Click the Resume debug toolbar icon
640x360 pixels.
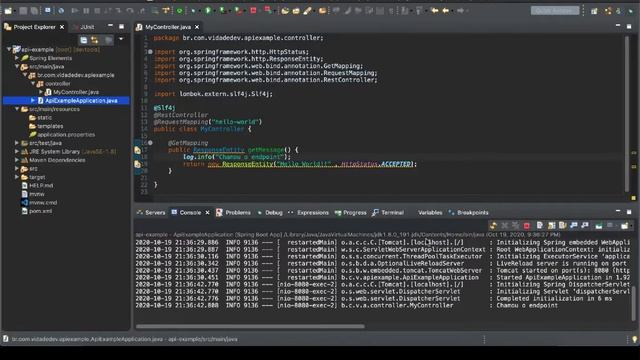pos(75,11)
